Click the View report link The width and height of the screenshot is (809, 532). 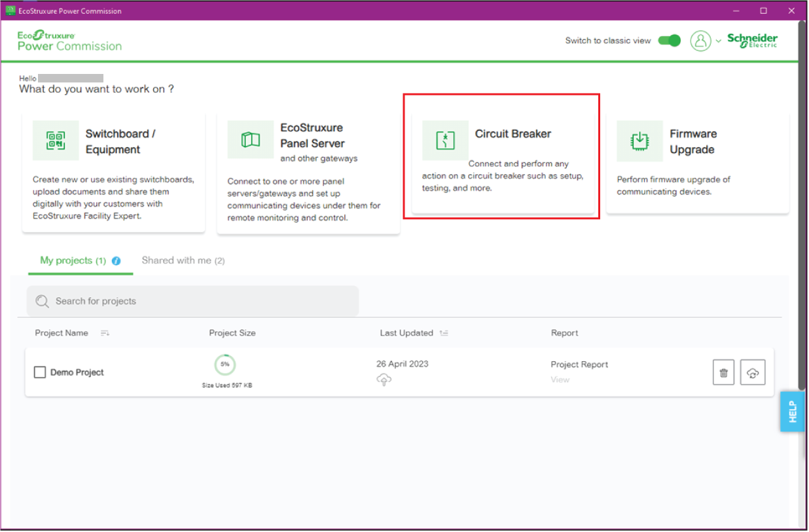[x=560, y=380]
